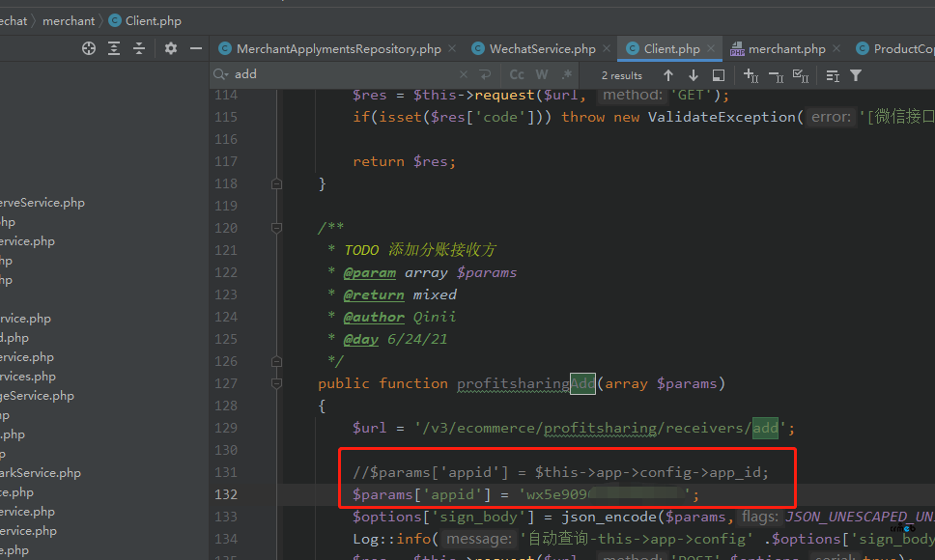Toggle whole Words search option

click(542, 74)
